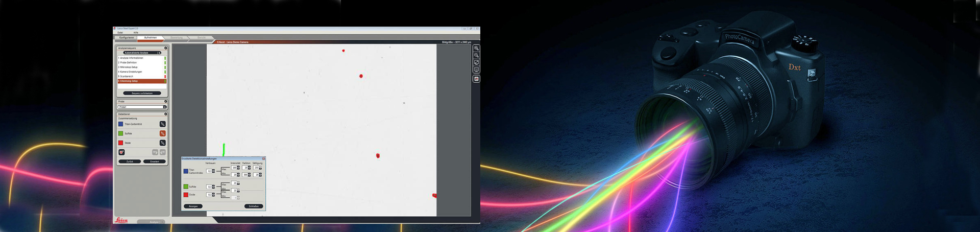Click the undo arrow icon in Detektieren panel
The width and height of the screenshot is (980, 232).
tap(155, 152)
